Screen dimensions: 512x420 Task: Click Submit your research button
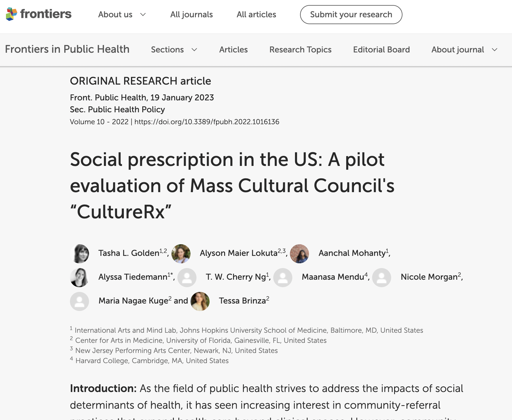coord(351,15)
